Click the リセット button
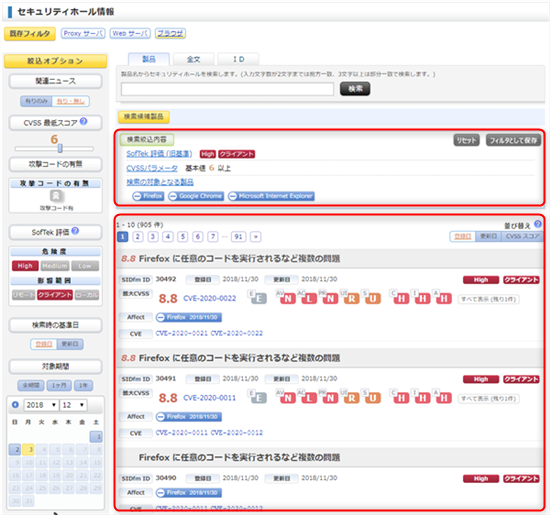This screenshot has width=550, height=515. (466, 140)
